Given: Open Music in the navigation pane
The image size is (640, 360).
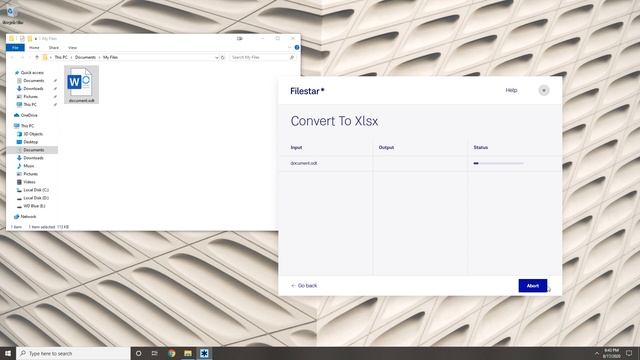Looking at the screenshot, I should coord(29,166).
